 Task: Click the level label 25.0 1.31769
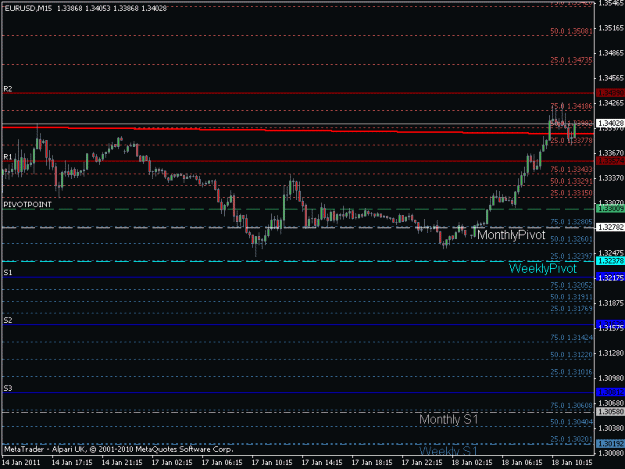(571, 309)
